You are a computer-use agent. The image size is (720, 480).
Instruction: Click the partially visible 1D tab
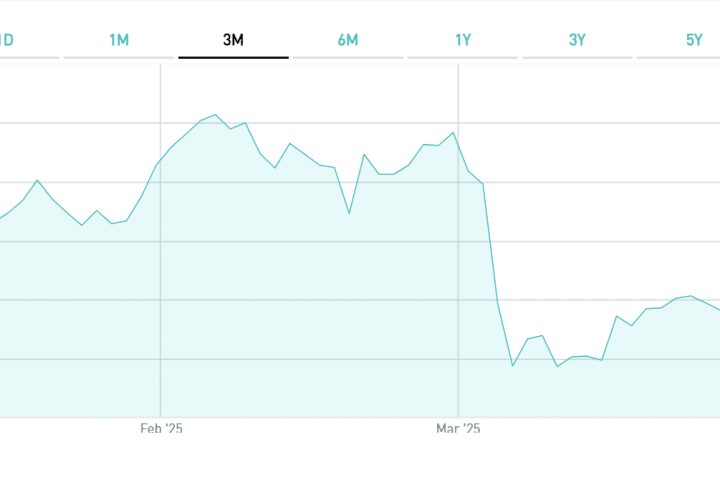tap(6, 40)
